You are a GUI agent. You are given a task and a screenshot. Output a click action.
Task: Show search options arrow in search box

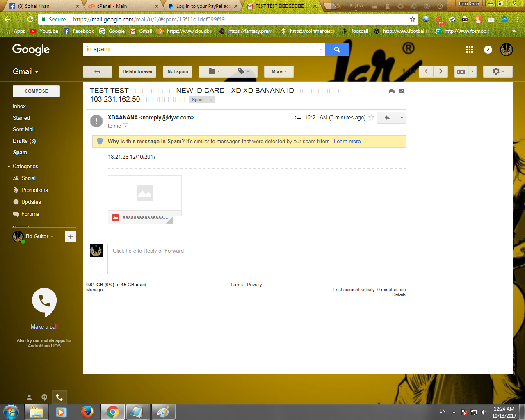coord(321,50)
